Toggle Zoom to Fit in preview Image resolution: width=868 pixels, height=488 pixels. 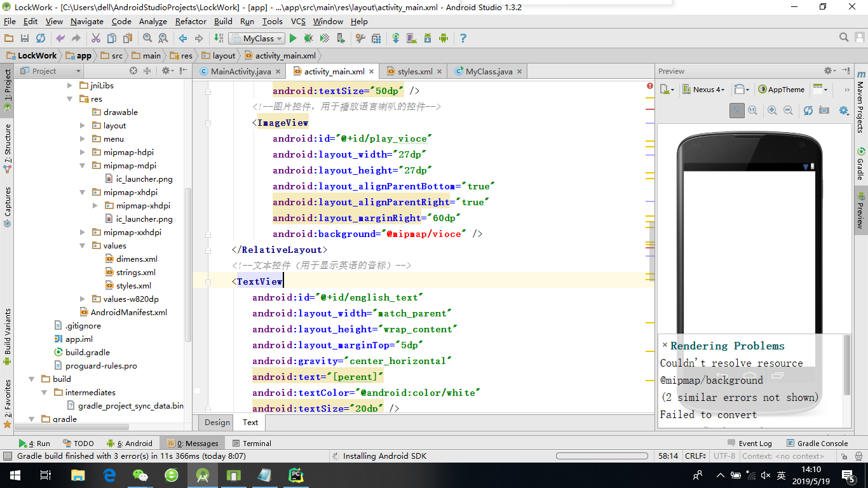(737, 110)
